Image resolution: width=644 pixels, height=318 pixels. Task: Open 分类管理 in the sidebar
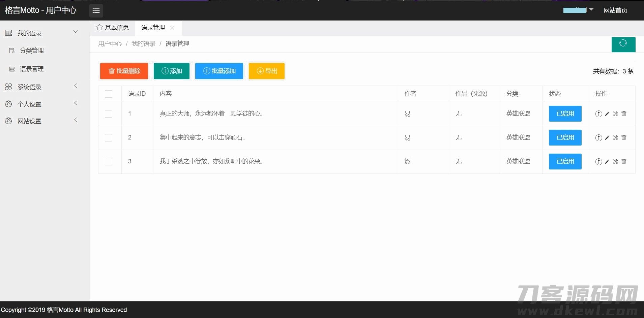32,51
